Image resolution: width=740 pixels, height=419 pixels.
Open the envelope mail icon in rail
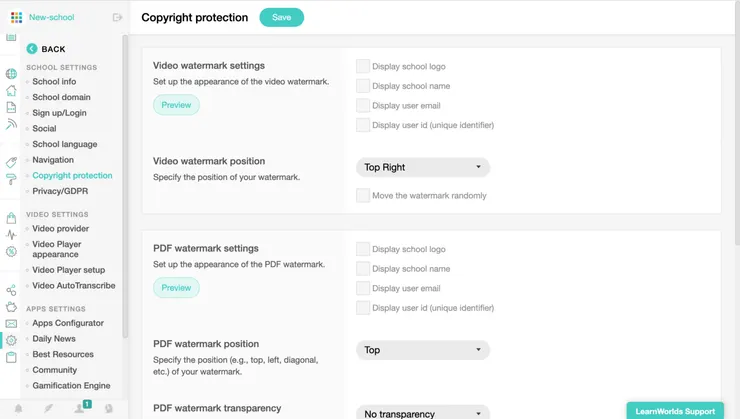coord(11,324)
